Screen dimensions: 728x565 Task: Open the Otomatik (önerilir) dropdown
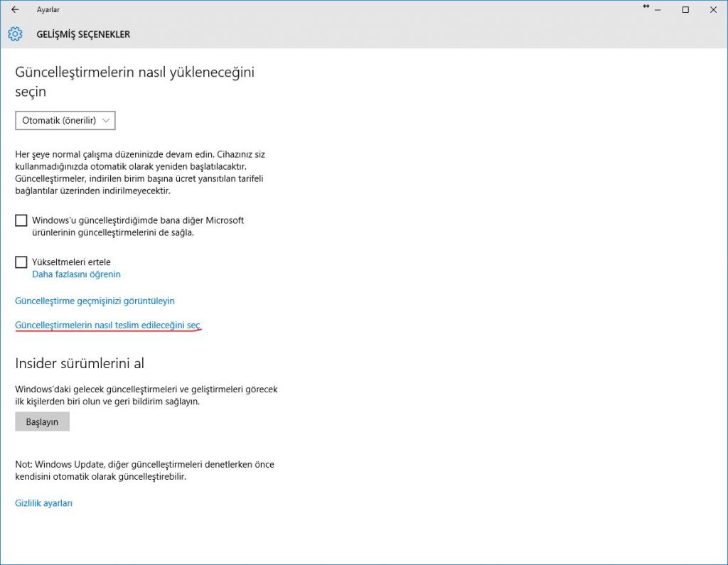click(65, 121)
